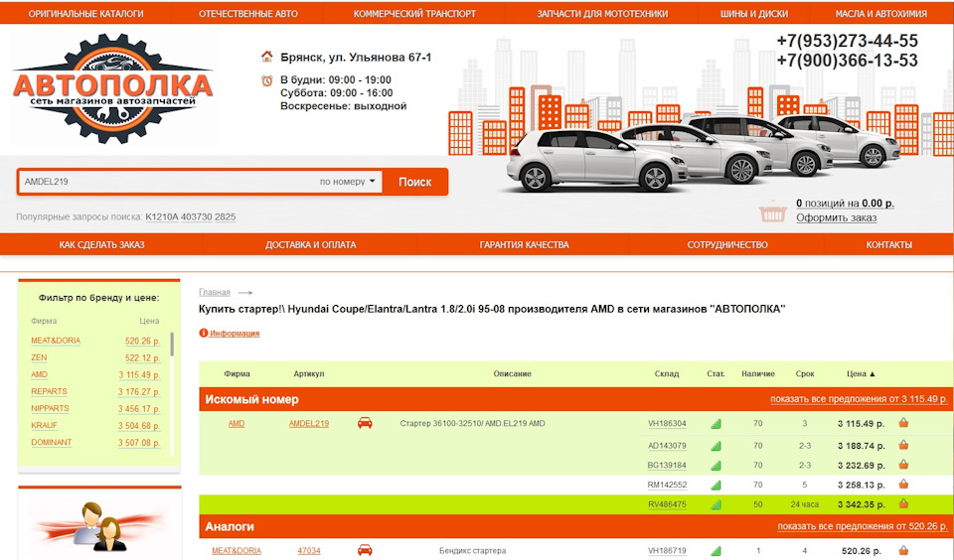Screen dimensions: 954x560
Task: Click the 0 позиций на 0.00 р. cart summary
Action: pyautogui.click(x=845, y=204)
